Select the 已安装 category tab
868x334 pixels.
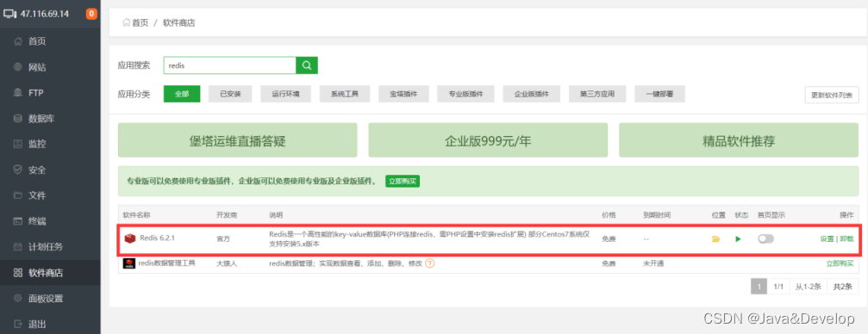tap(230, 94)
